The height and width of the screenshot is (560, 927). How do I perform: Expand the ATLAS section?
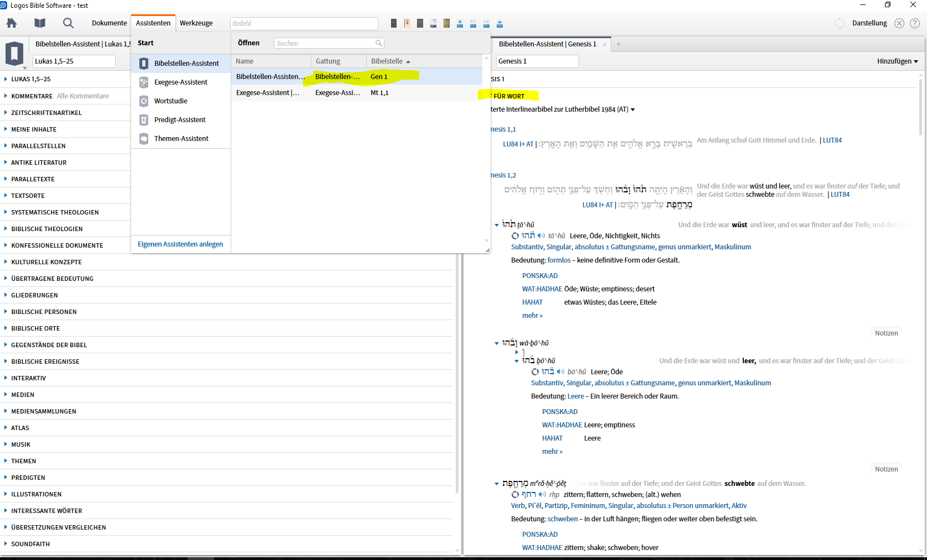(x=6, y=427)
